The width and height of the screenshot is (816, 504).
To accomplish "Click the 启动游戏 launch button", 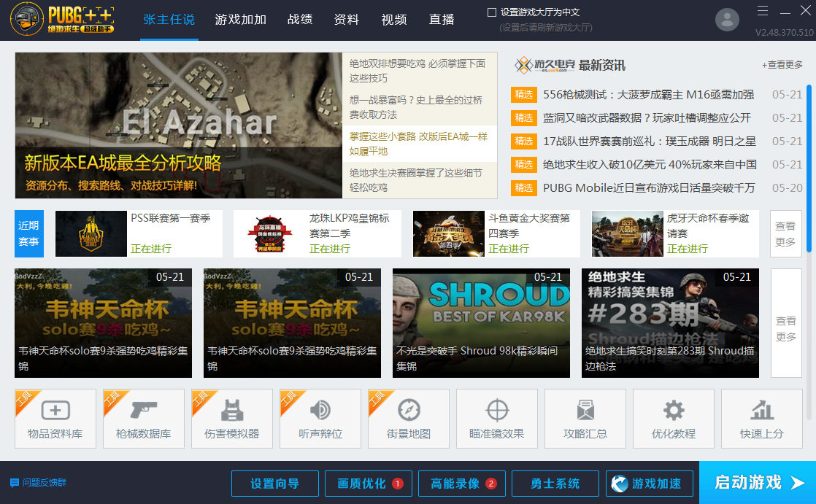I will click(758, 483).
